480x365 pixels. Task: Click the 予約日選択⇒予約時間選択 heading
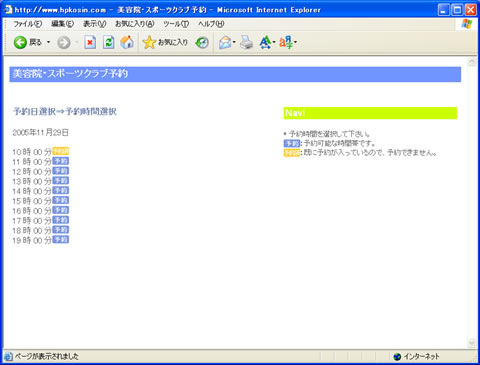click(65, 112)
